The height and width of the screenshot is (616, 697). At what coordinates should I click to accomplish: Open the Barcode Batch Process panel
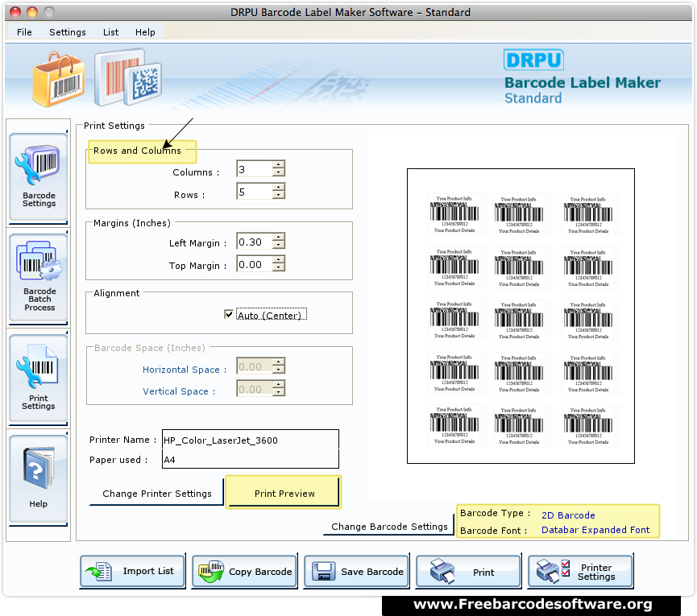(x=38, y=277)
